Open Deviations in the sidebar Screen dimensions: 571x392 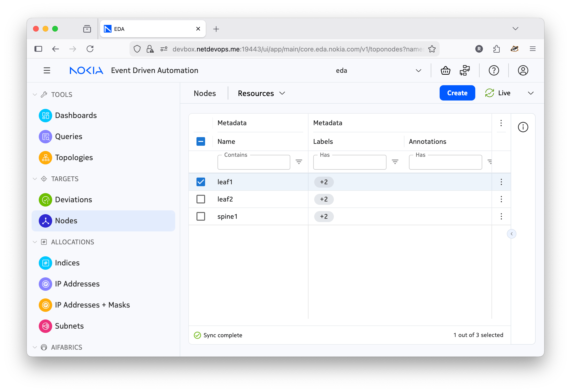click(73, 200)
